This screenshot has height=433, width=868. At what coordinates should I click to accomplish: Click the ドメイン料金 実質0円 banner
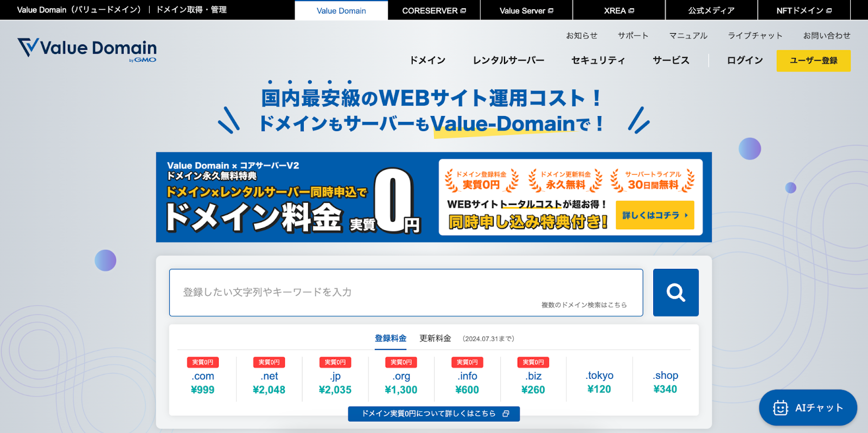434,197
